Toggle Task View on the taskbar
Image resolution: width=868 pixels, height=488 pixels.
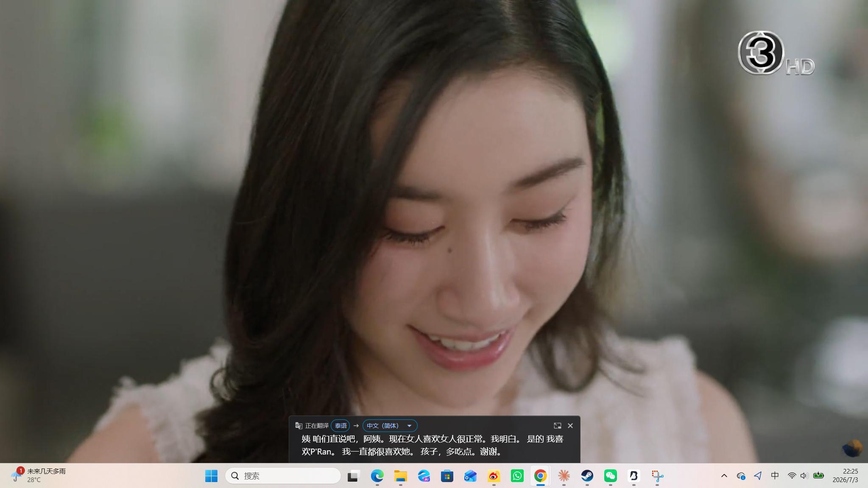tap(353, 476)
